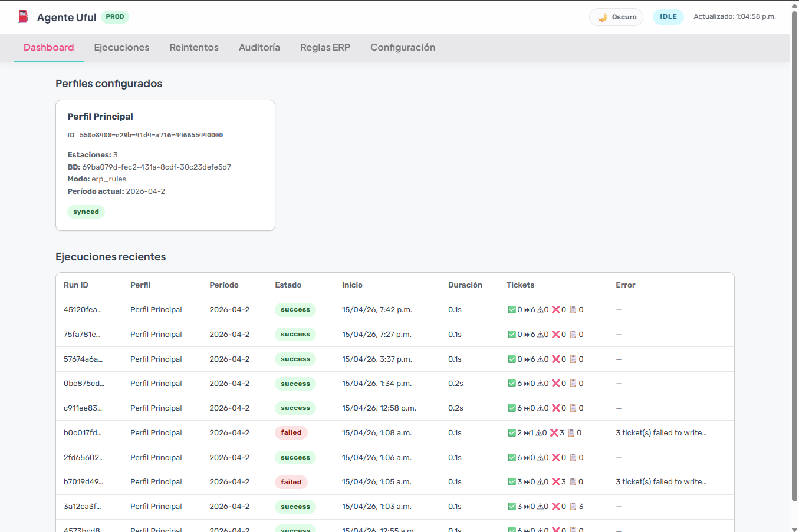Switch to the Ejecuciones tab
Screen dimensions: 799x532
[x=121, y=48]
